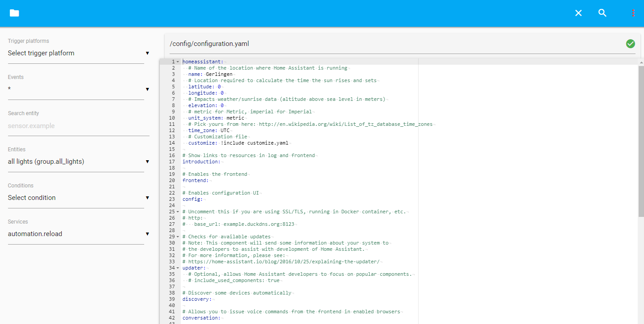Click the /config/configuration.yaml file path field
The width and height of the screenshot is (644, 324).
click(393, 44)
